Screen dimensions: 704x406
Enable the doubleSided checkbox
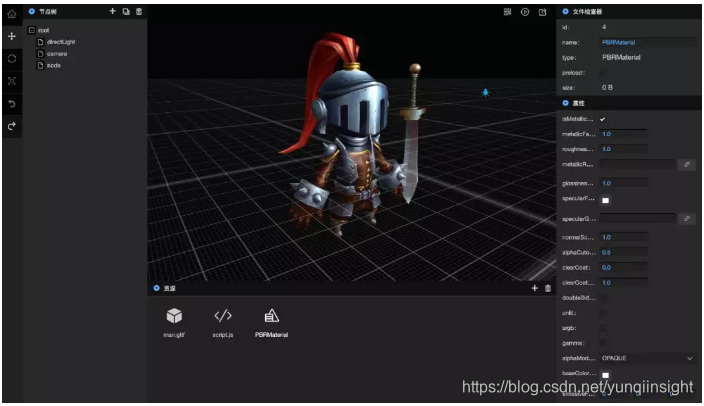tap(603, 298)
